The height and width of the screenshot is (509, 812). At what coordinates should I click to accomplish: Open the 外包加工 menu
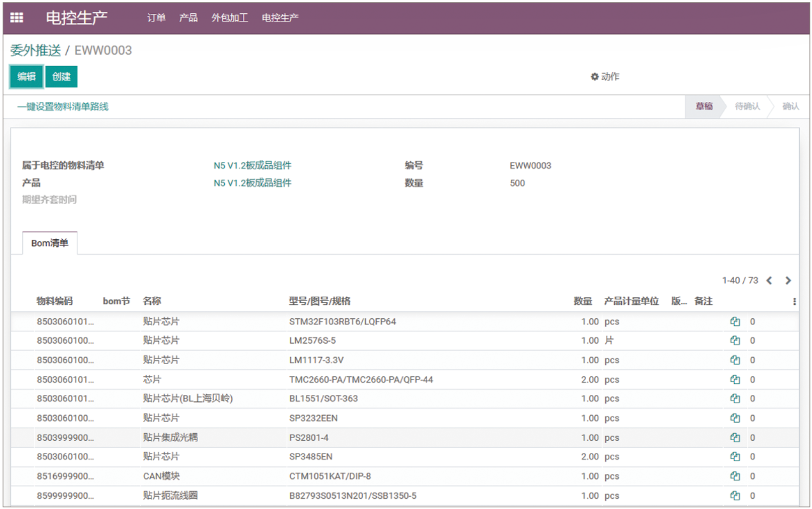229,18
